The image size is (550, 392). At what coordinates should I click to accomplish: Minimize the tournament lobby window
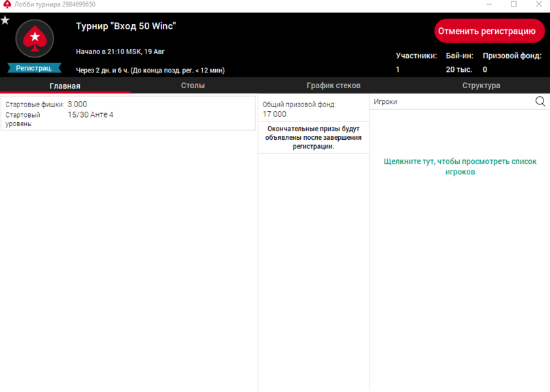pos(489,5)
